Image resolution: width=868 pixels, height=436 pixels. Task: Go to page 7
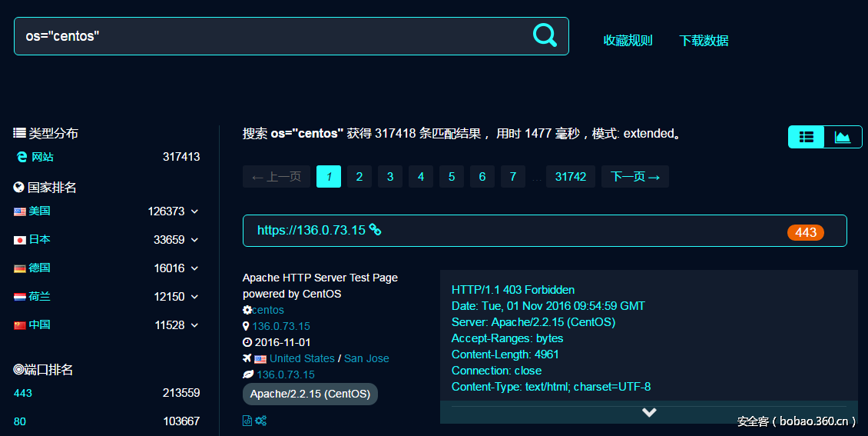coord(513,177)
